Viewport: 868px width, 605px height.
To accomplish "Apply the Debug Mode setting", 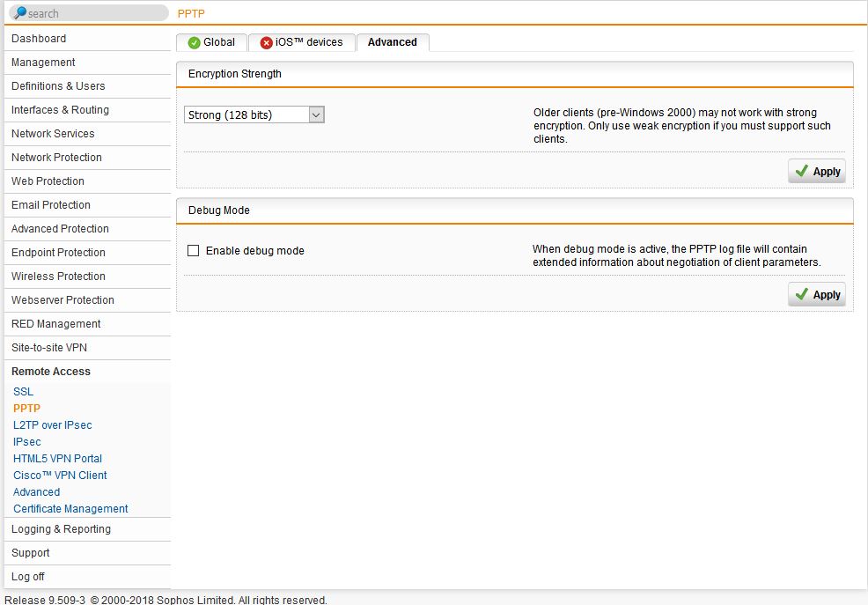I will click(x=817, y=294).
